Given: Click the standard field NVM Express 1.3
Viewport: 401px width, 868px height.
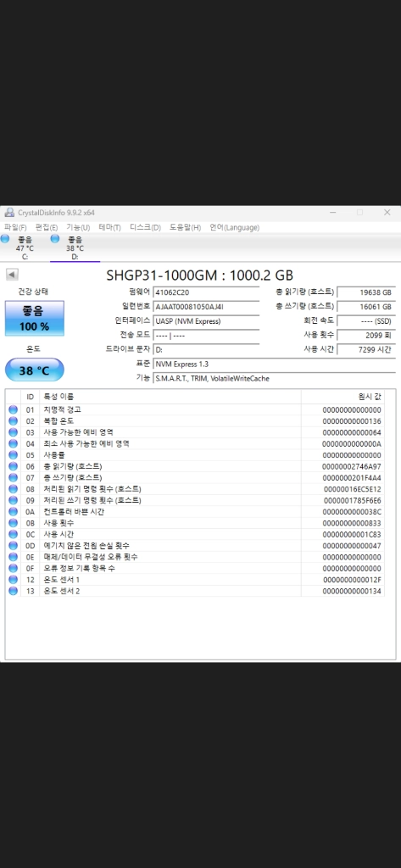Looking at the screenshot, I should 275,364.
